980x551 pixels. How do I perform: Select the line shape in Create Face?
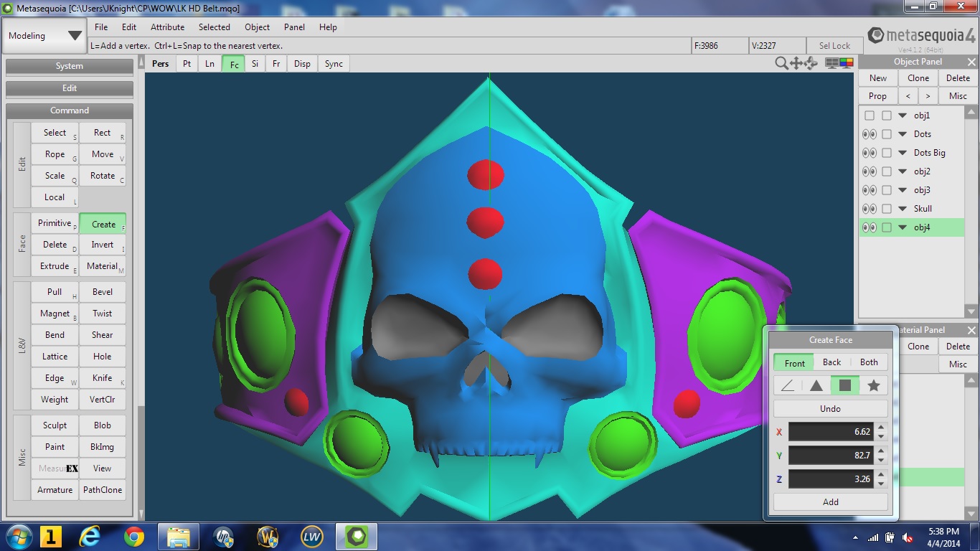[788, 385]
